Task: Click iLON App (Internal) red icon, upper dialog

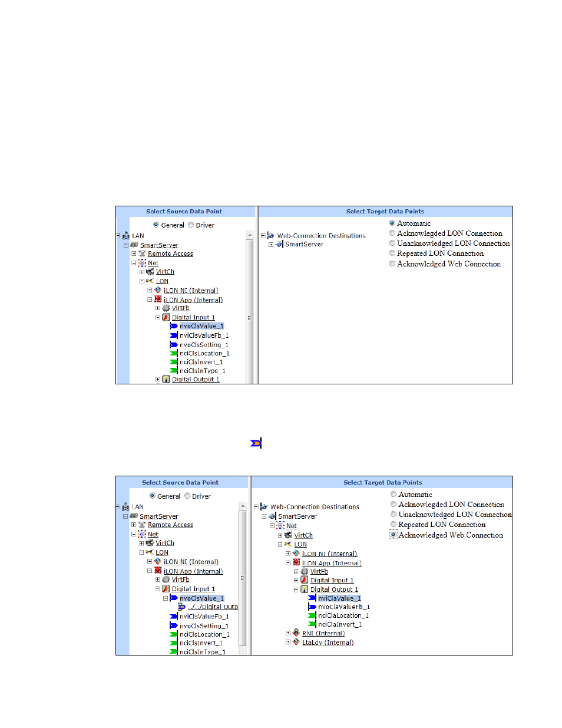Action: point(158,299)
